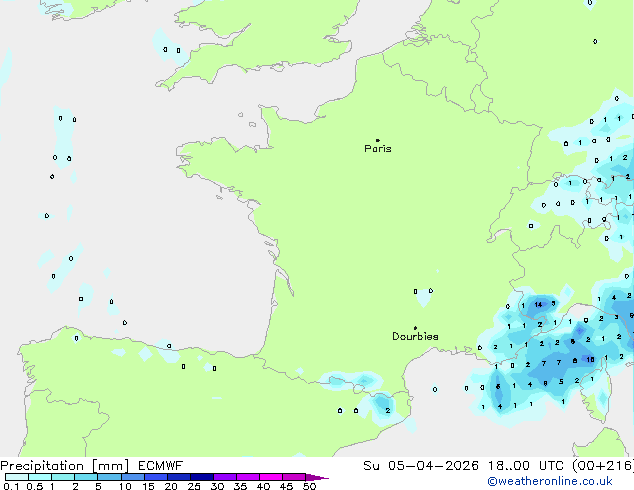The height and width of the screenshot is (490, 634).
Task: Pick the dark navy legend swatch after 25
Action: 202,477
